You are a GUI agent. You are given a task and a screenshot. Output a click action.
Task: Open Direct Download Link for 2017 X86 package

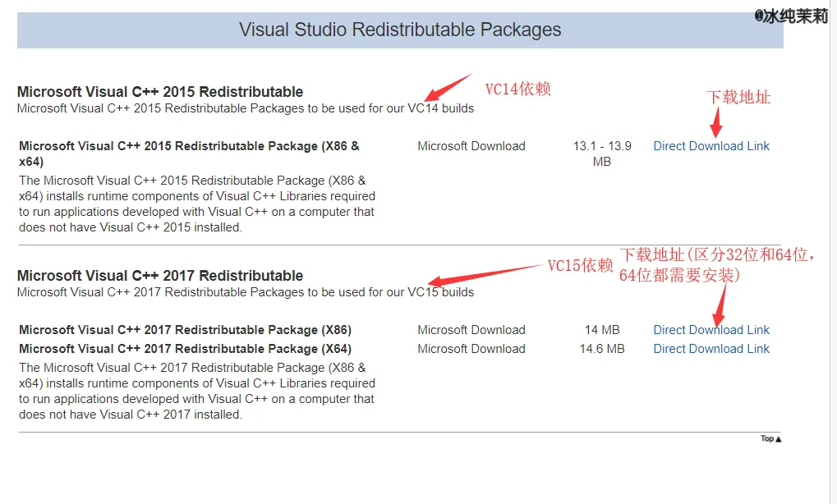tap(711, 330)
